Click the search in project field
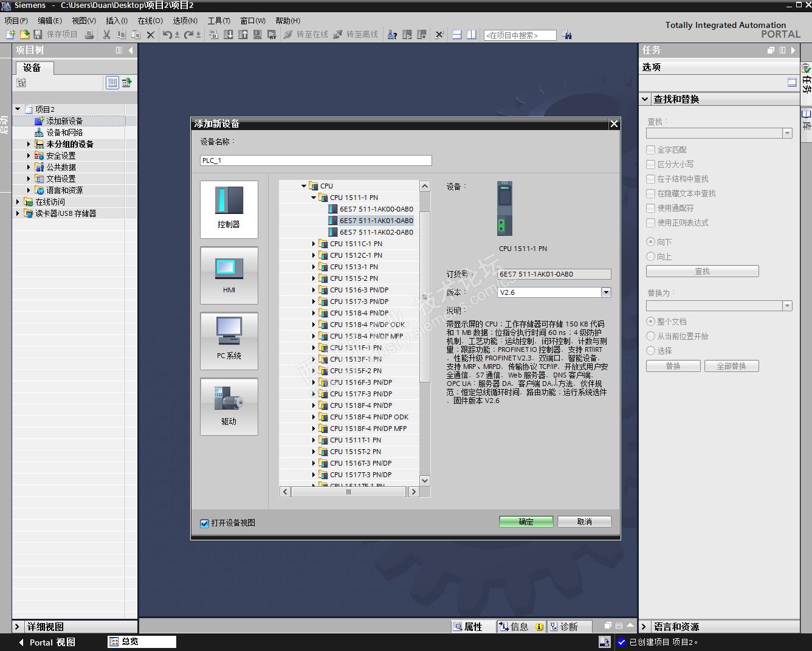812x651 pixels. [520, 35]
